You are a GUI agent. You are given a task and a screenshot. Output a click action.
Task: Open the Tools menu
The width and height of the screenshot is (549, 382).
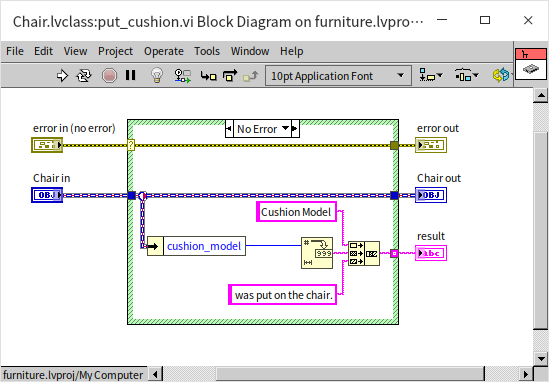pyautogui.click(x=207, y=51)
